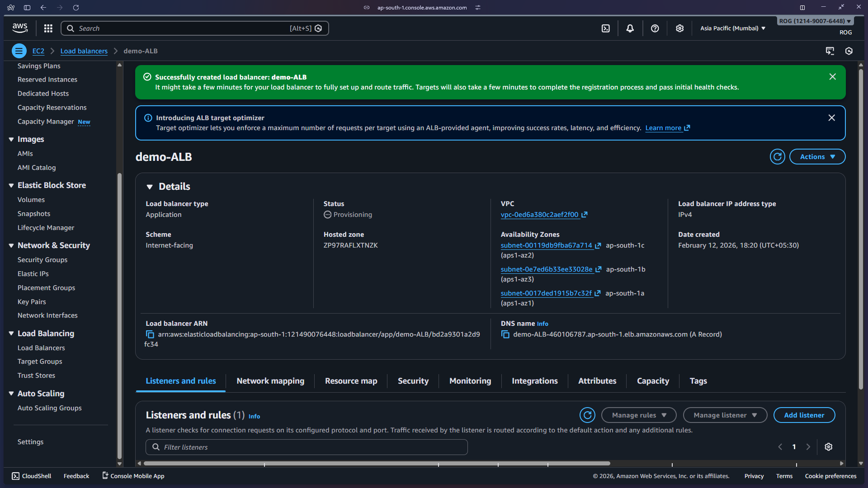Screen dimensions: 868x488
Task: Open the VPC link vpc-0ed6a380c2aef2f00
Action: [539, 215]
